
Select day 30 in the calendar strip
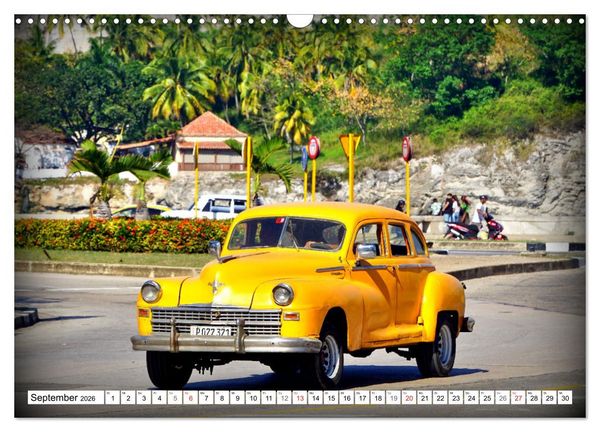point(565,398)
